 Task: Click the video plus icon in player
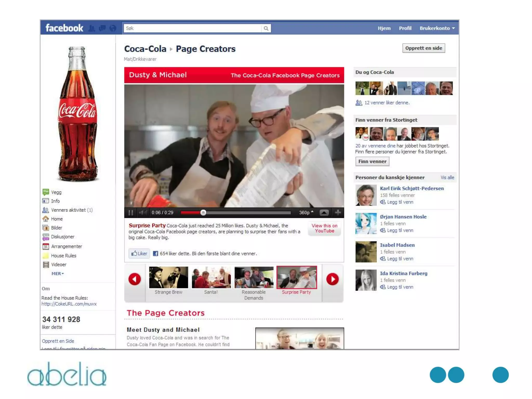pos(338,213)
